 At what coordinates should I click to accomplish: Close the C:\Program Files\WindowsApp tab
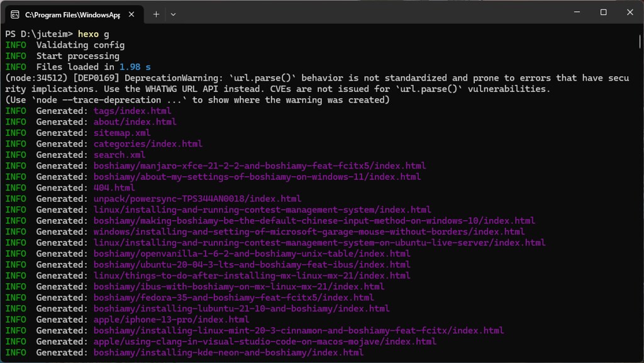point(131,14)
